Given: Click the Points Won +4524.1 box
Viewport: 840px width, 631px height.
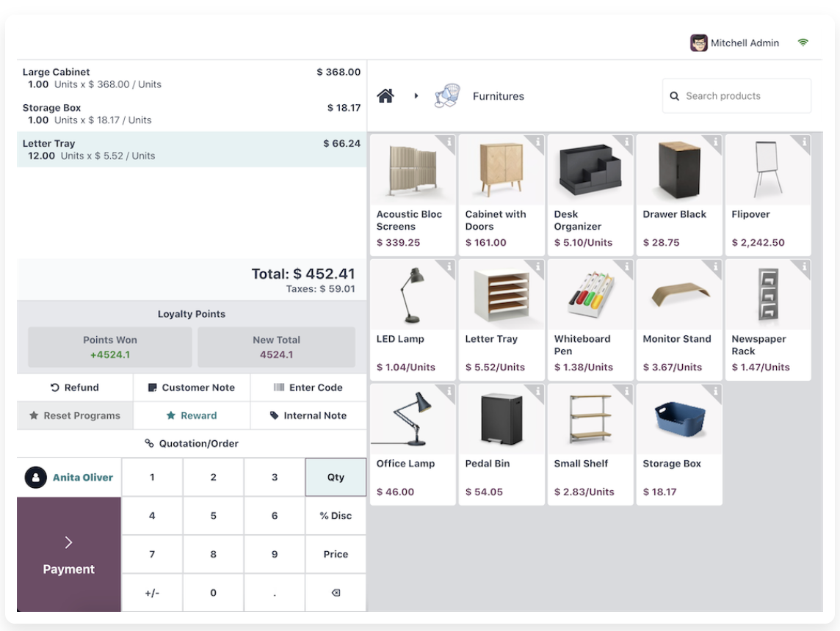Looking at the screenshot, I should pos(110,347).
